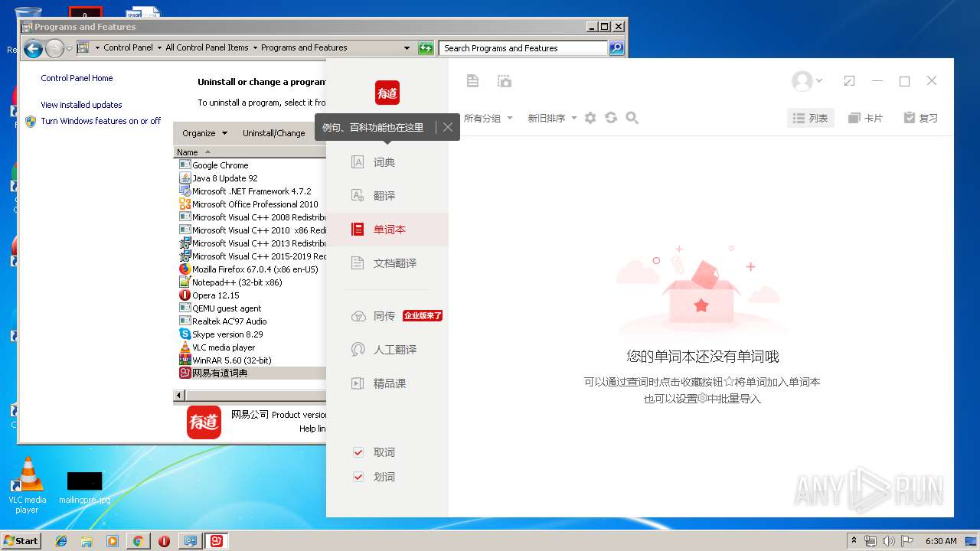The width and height of the screenshot is (980, 551).
Task: Open the user avatar account dropdown
Action: [807, 80]
